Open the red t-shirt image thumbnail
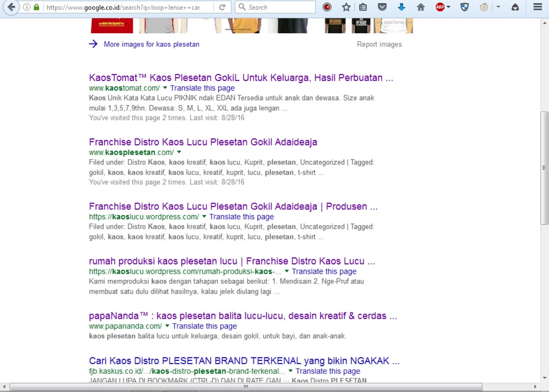Screen dimensions: 549x392 (112, 26)
